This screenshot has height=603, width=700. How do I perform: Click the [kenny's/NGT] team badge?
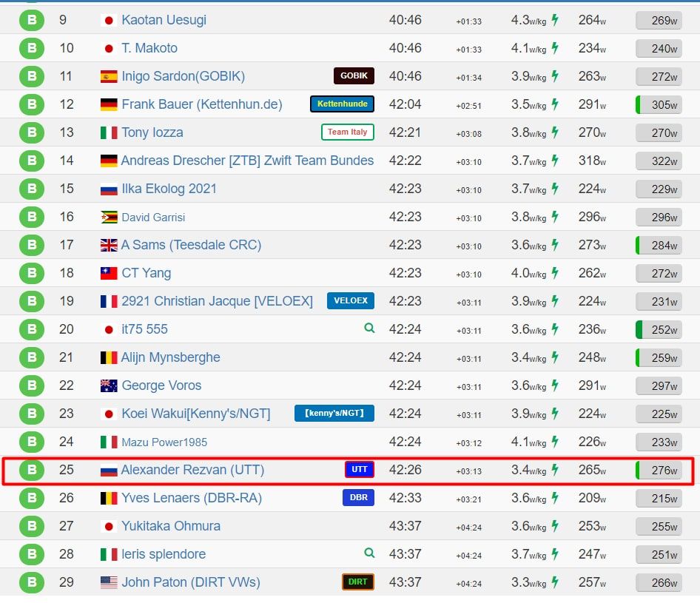coord(334,414)
